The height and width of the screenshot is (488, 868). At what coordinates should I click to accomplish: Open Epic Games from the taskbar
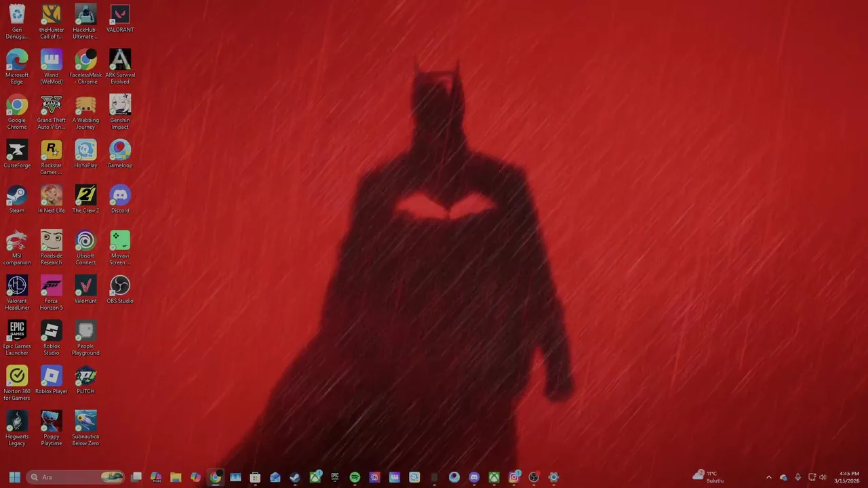click(335, 477)
